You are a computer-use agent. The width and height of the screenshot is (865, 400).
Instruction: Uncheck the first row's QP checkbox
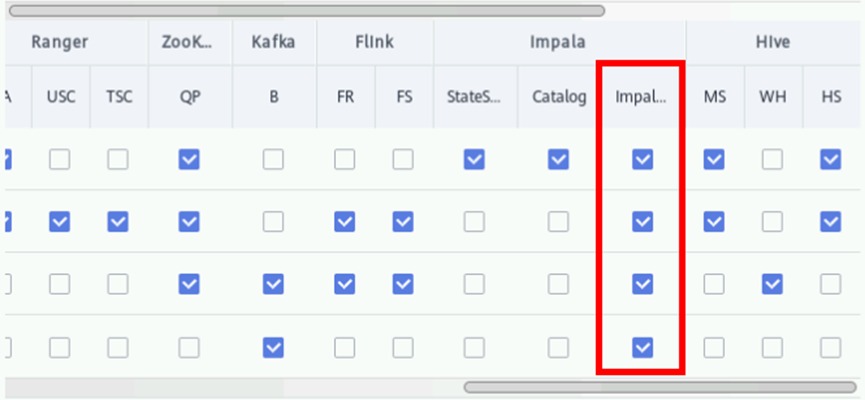point(189,159)
